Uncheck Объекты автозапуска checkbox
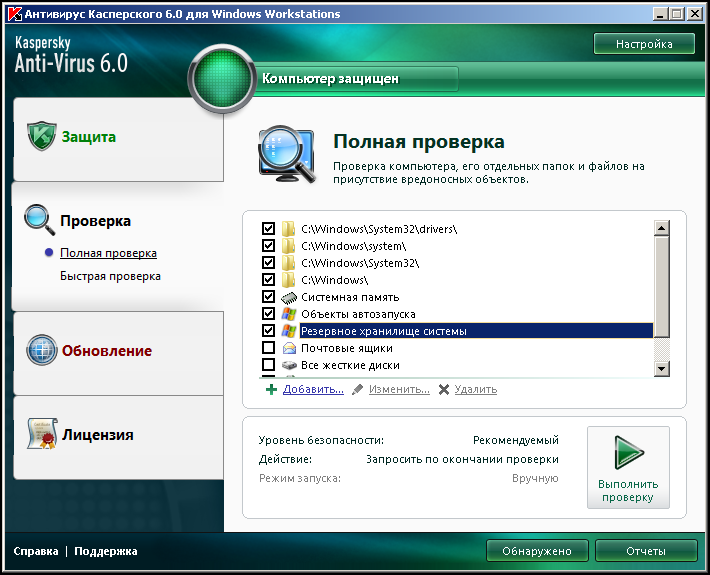The image size is (710, 575). click(268, 314)
